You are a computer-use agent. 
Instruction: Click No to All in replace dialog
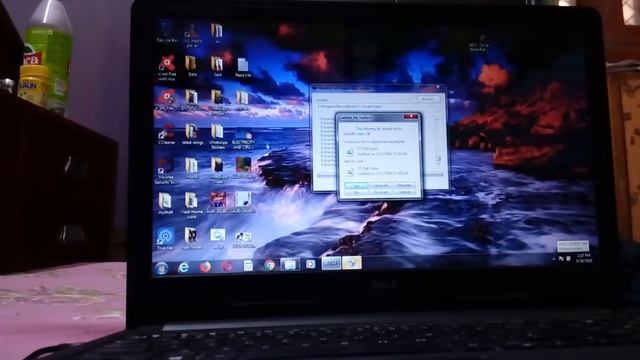click(x=380, y=192)
